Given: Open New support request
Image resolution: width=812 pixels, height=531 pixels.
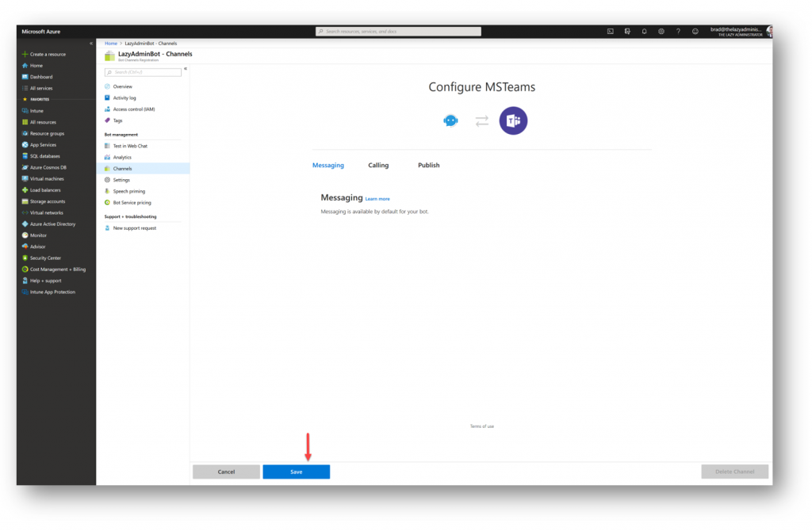Looking at the screenshot, I should point(135,228).
